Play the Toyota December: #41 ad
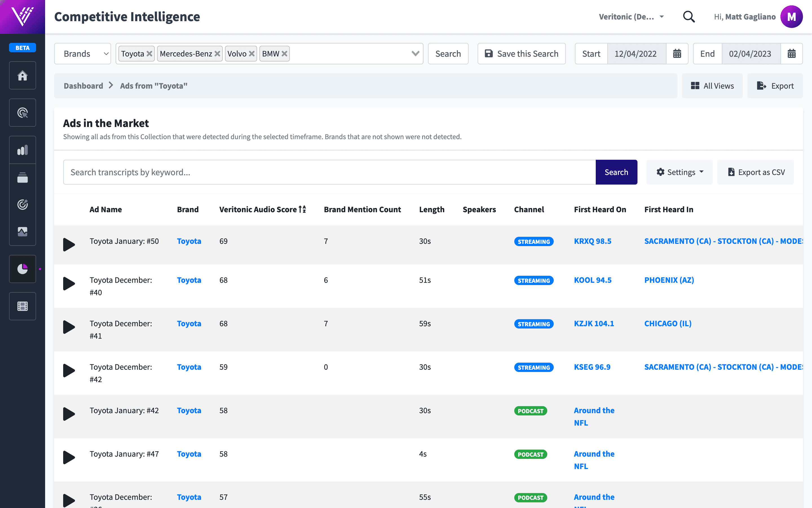 pyautogui.click(x=69, y=327)
